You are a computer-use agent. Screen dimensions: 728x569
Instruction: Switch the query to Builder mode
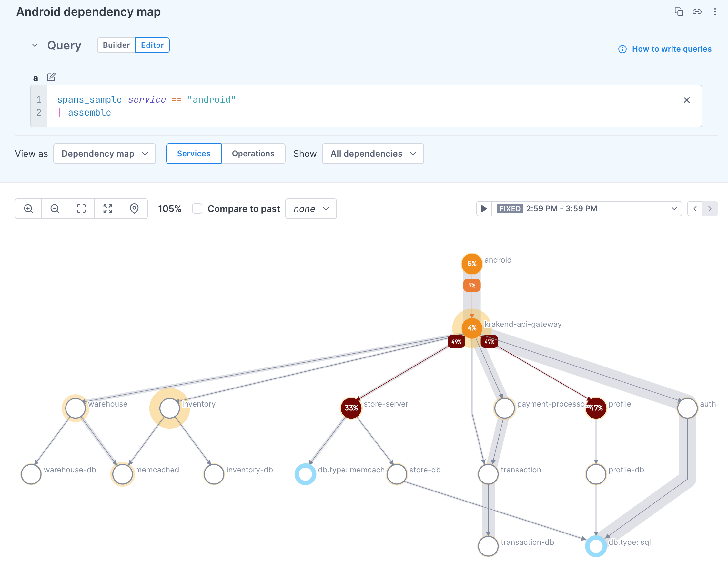coord(116,45)
